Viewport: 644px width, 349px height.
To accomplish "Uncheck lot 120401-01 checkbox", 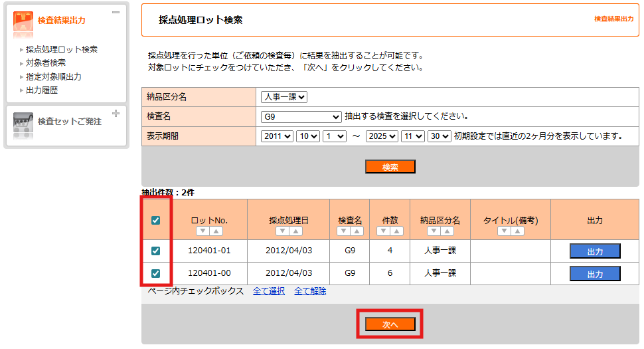I will click(156, 251).
